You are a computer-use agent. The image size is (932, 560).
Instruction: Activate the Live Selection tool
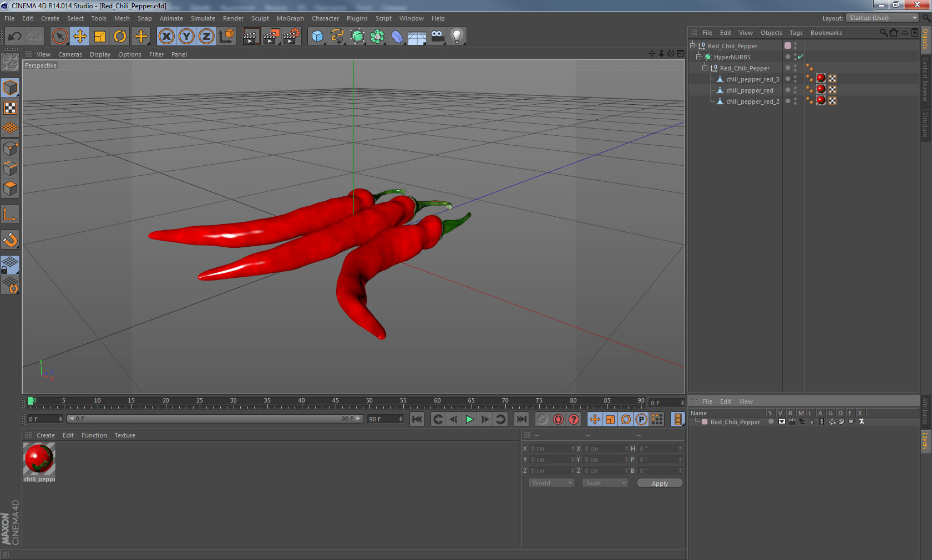[x=59, y=37]
